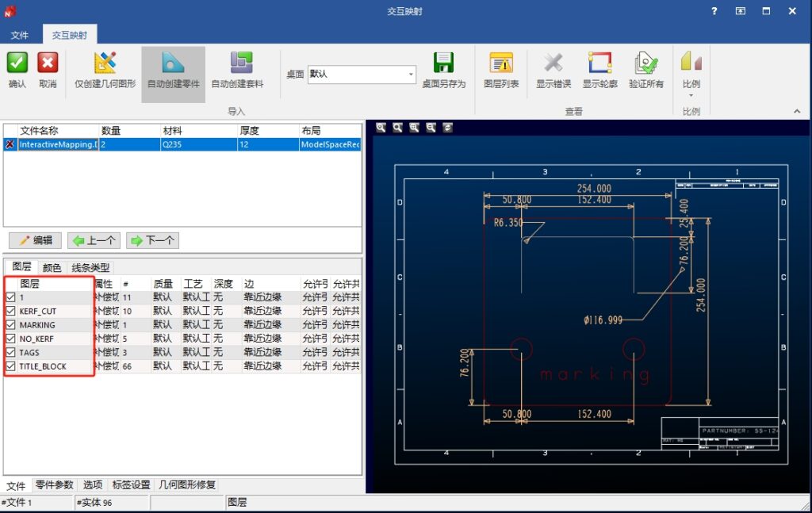This screenshot has width=812, height=513.
Task: Expand the 比例 scale dropdown
Action: [x=691, y=94]
